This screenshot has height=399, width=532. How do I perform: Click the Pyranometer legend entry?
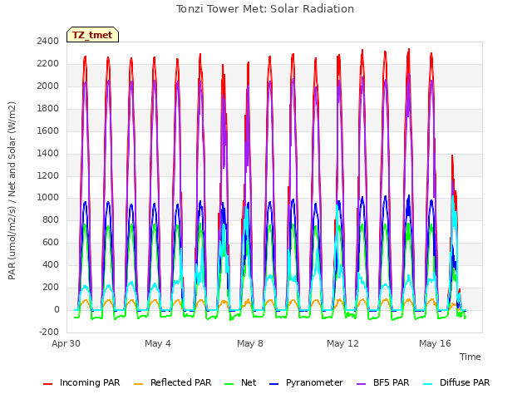point(306,382)
